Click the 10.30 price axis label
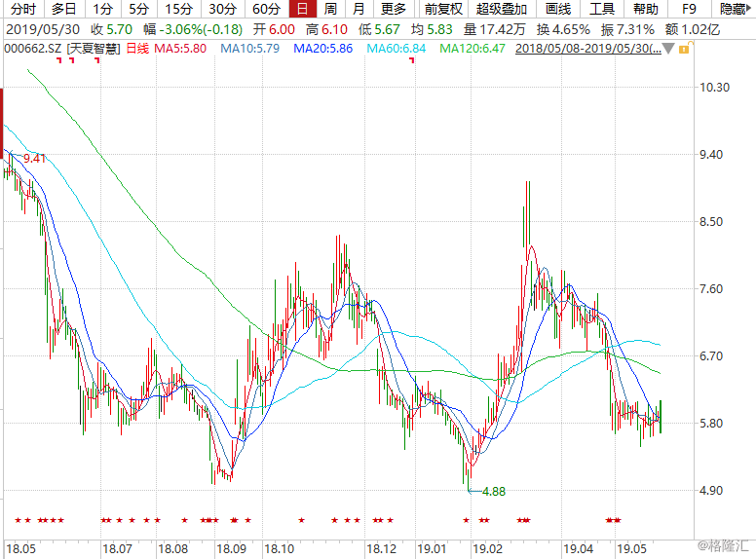 [x=714, y=88]
